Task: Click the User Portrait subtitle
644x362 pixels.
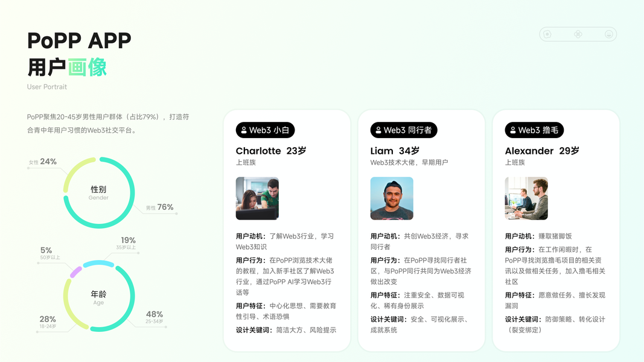Action: 47,87
